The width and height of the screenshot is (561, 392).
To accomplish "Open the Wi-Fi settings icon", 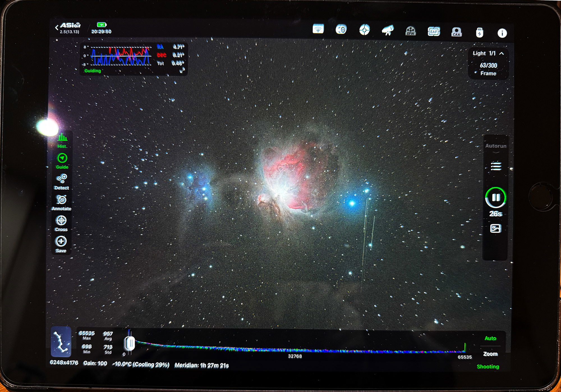I will click(318, 29).
